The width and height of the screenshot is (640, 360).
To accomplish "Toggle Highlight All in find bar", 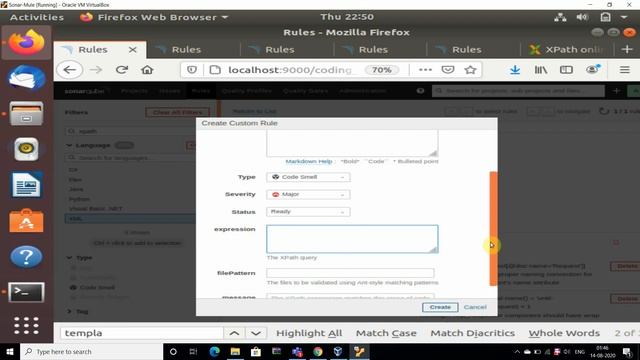I will 309,333.
